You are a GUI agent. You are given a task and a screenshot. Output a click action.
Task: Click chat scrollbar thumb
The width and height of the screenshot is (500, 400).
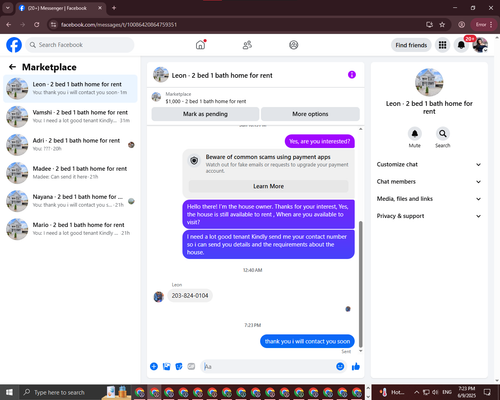360,284
